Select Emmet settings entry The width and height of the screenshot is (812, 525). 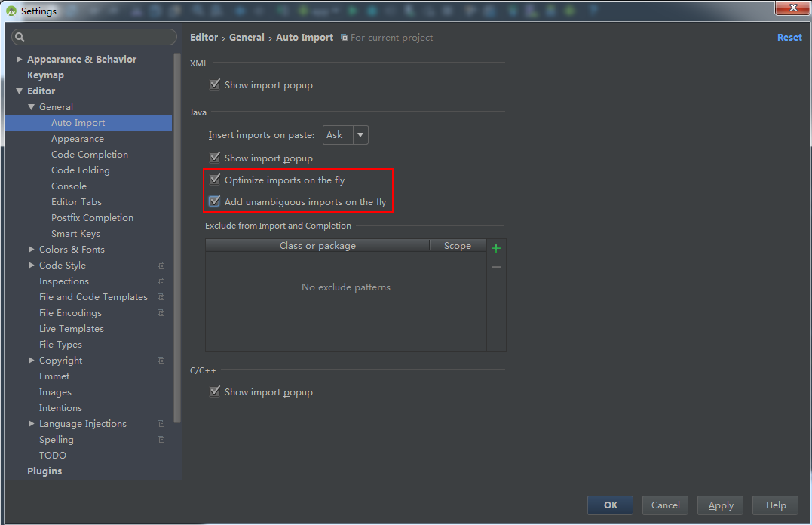click(54, 376)
